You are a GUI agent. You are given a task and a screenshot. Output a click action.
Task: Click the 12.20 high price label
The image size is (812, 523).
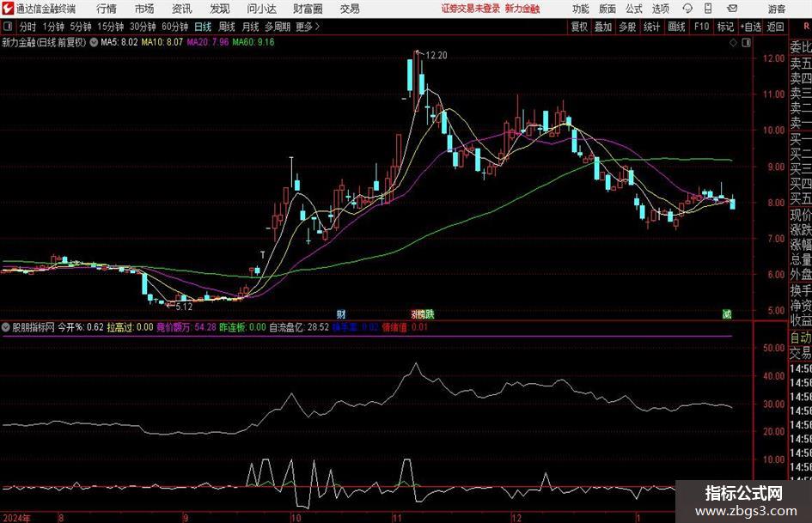(x=436, y=56)
